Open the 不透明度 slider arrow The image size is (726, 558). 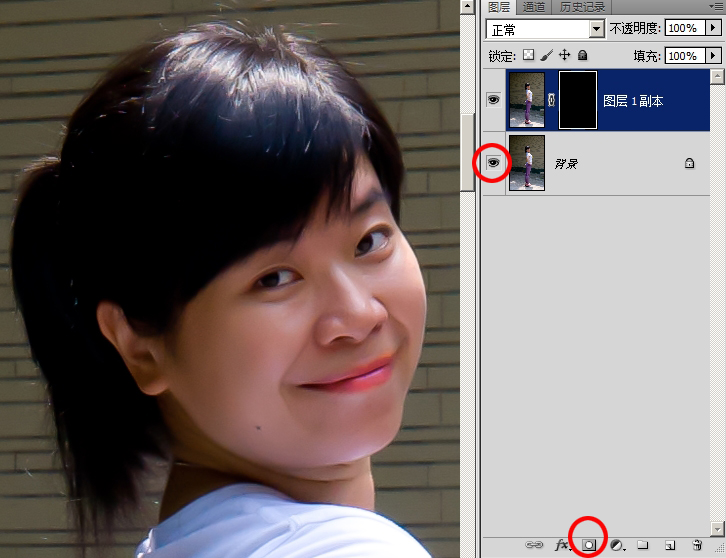click(x=713, y=28)
